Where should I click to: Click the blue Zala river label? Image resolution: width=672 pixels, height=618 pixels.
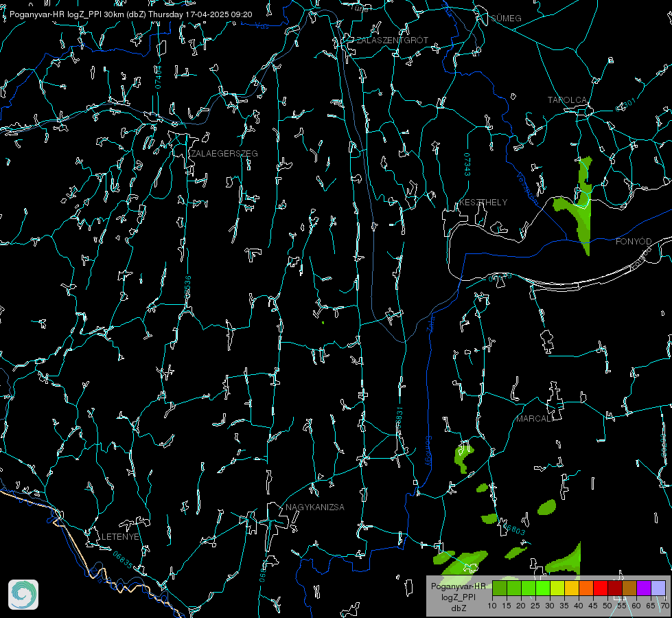(x=430, y=323)
